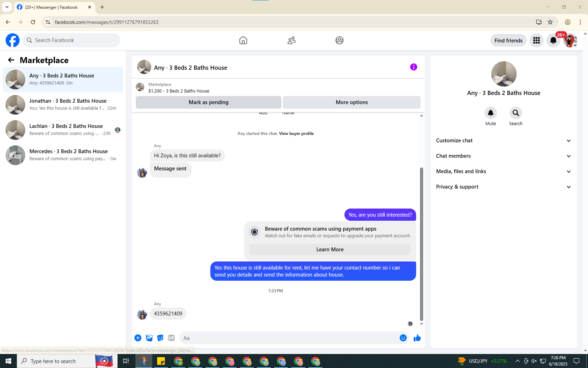This screenshot has width=588, height=368.
Task: Choose a sticker for the message
Action: point(160,338)
